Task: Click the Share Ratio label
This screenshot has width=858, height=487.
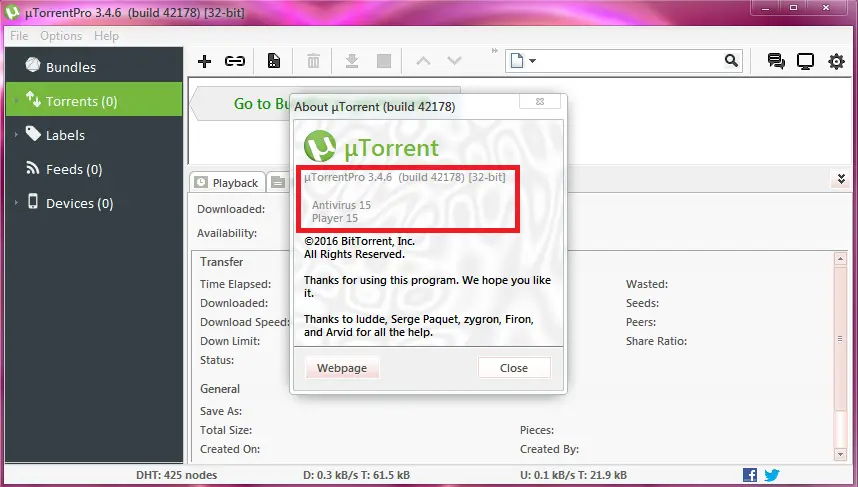Action: click(x=656, y=341)
